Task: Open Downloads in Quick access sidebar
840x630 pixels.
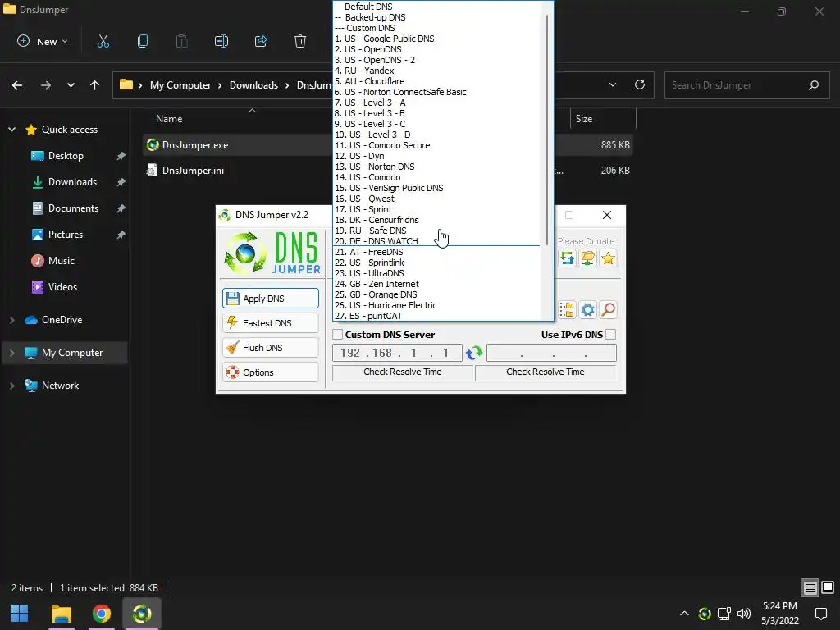Action: [x=72, y=182]
